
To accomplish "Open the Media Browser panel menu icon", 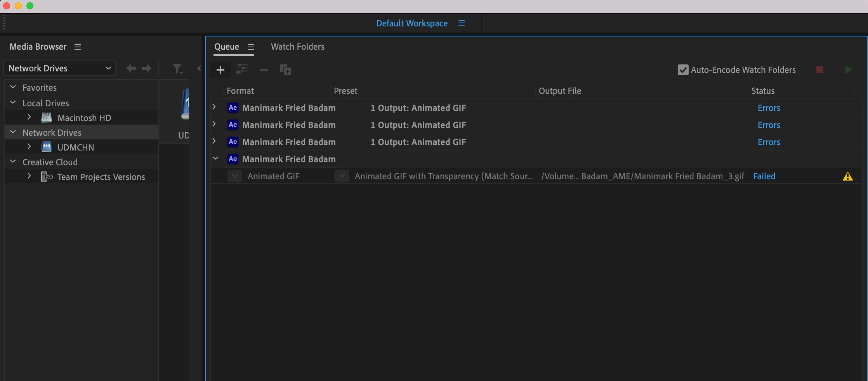I will 78,47.
